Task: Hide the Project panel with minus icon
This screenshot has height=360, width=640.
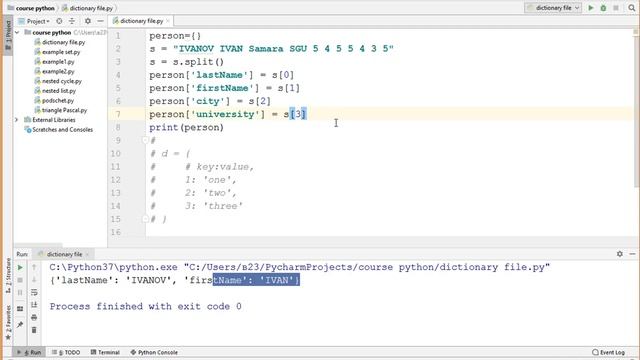Action: [100, 21]
